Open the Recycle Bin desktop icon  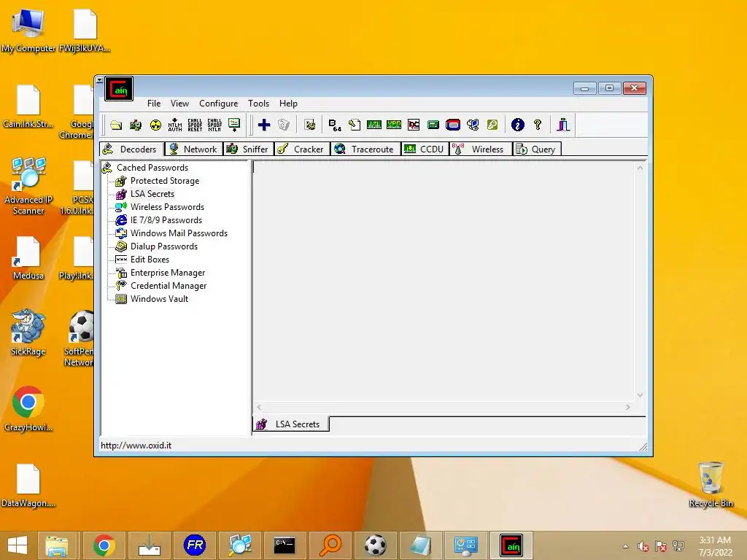pos(711,484)
